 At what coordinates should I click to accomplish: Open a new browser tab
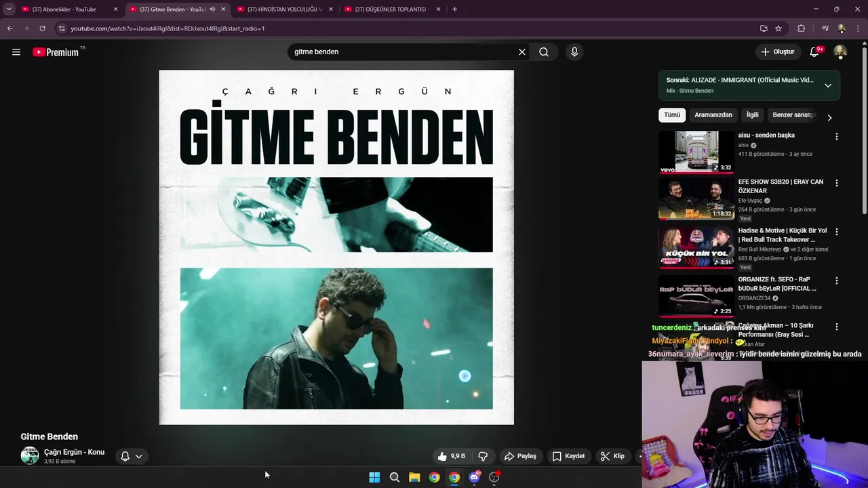point(454,9)
